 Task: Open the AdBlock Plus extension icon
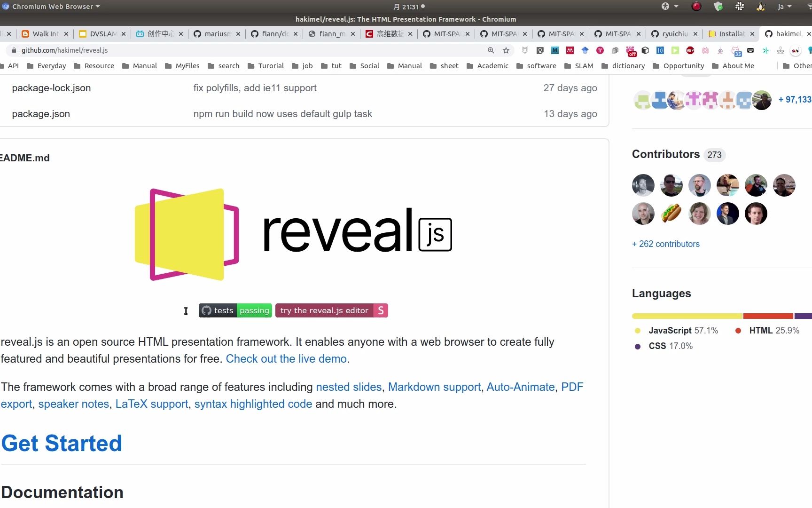689,50
